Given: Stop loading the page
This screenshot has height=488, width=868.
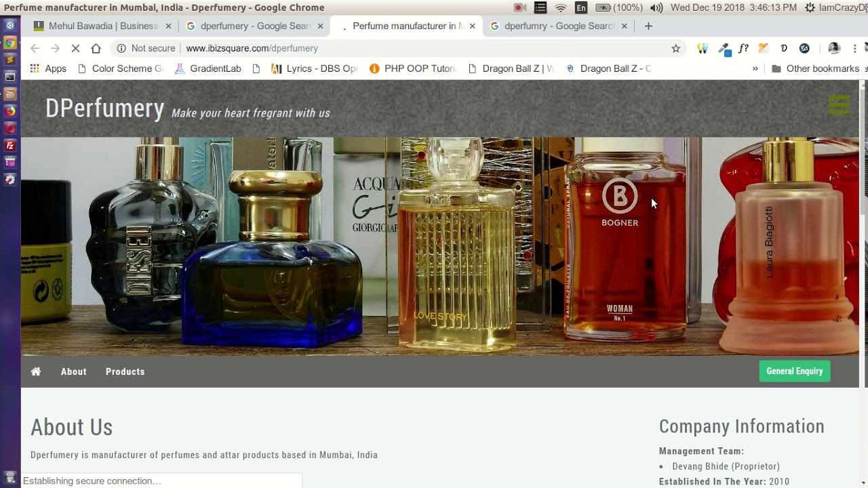Looking at the screenshot, I should tap(75, 48).
